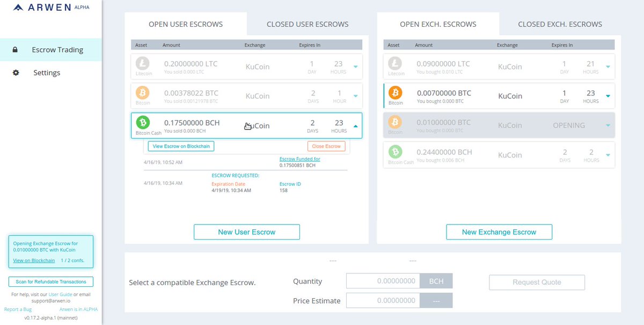Click the funded amount 0.17500851 BCH
Screen dimensions: 644x325
pos(297,165)
